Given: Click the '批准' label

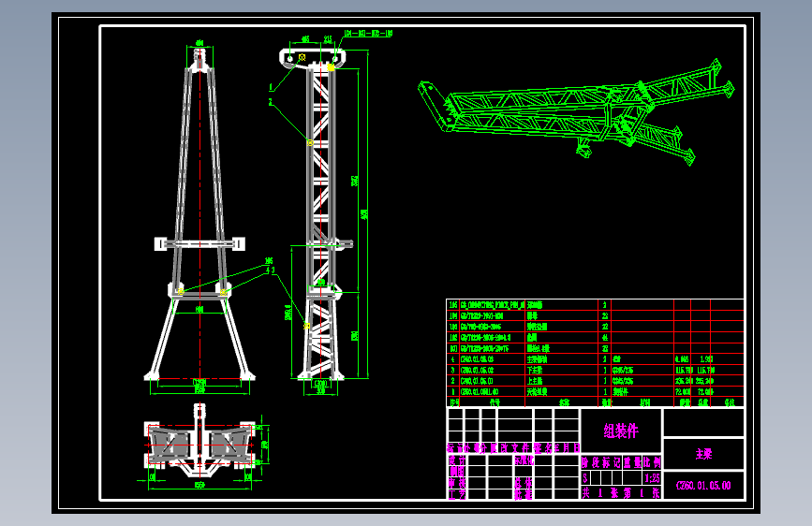Looking at the screenshot, I should coord(524,494).
